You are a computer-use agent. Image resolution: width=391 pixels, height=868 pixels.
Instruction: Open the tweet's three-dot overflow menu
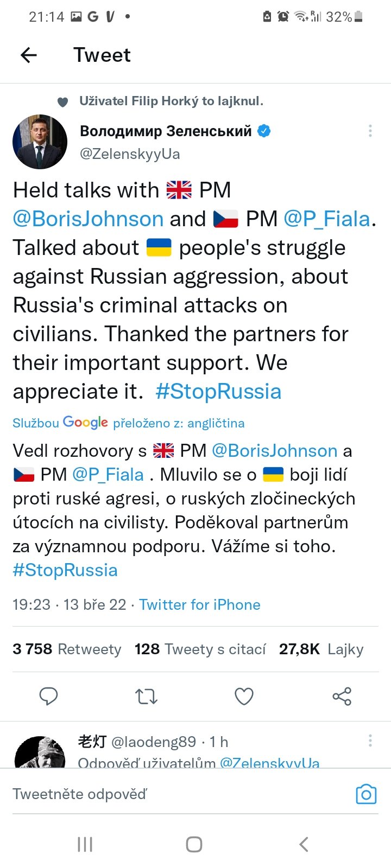click(370, 131)
